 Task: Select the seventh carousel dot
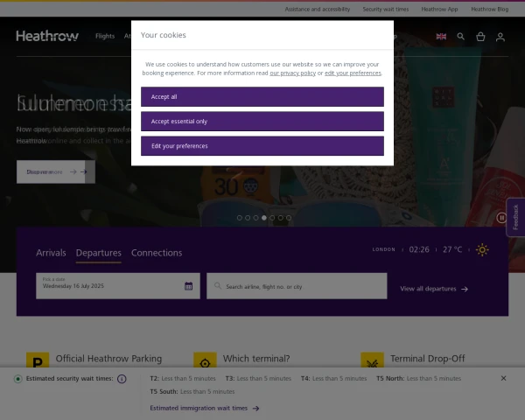[x=289, y=218]
